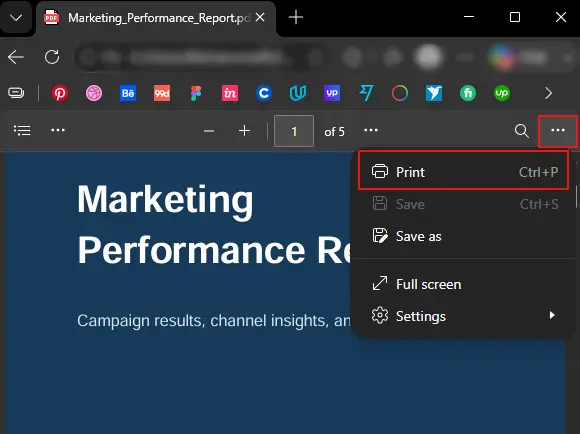Viewport: 580px width, 434px height.
Task: Open the Udacity bookmark
Action: [x=298, y=93]
